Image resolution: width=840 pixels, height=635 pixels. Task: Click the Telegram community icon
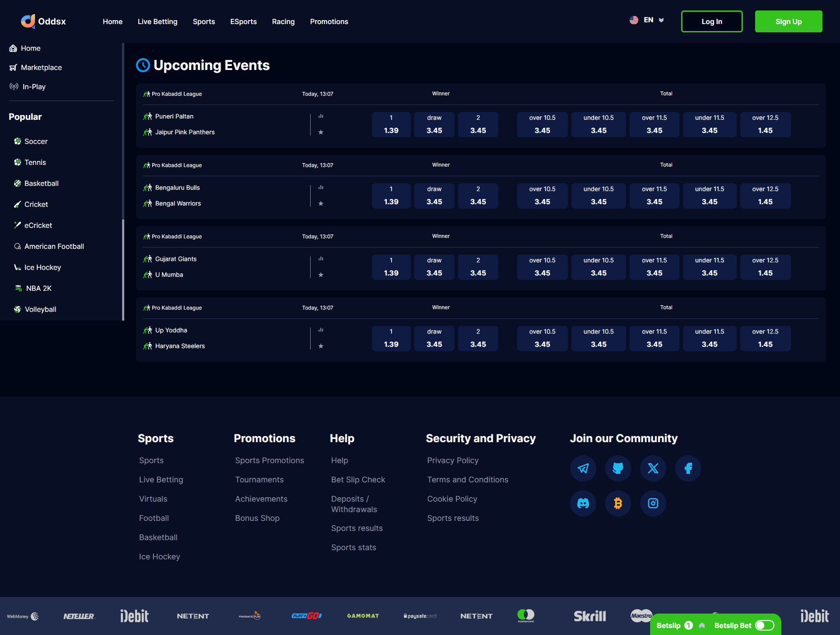[583, 468]
